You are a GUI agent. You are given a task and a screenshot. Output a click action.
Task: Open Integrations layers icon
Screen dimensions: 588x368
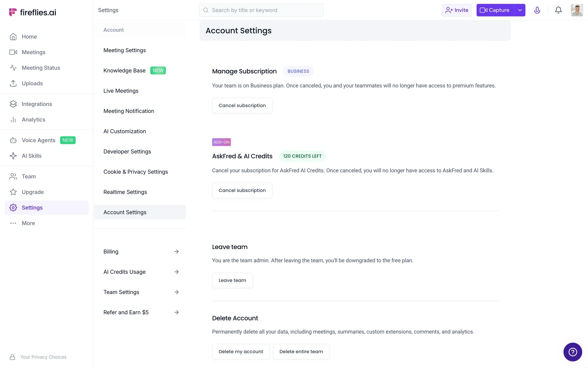(x=13, y=104)
